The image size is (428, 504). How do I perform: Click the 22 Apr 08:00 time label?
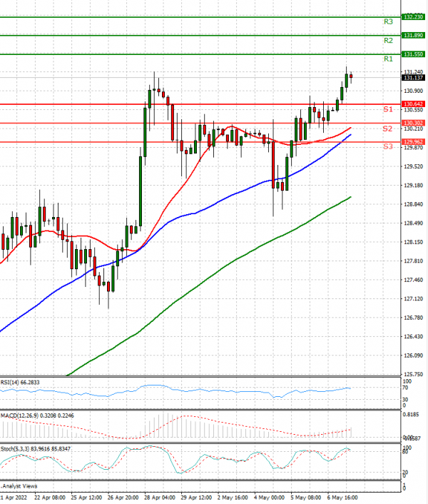pyautogui.click(x=50, y=498)
